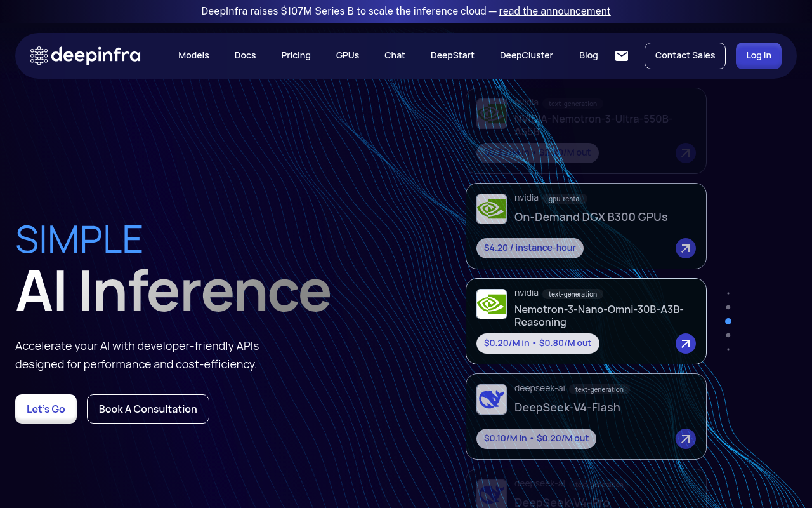
Task: Open the Pricing page
Action: click(x=296, y=55)
